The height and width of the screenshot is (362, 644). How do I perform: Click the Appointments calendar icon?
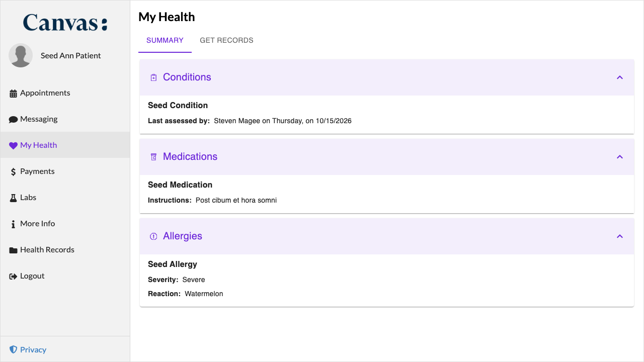[13, 94]
